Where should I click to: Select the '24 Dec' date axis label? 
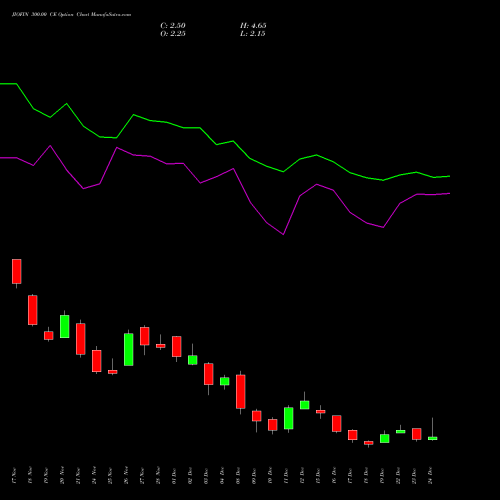tap(430, 476)
